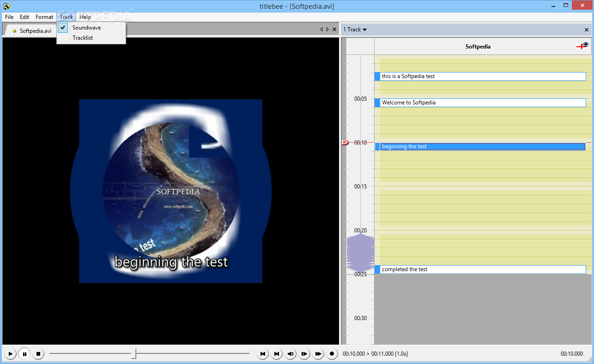Image resolution: width=594 pixels, height=364 pixels.
Task: Click the blue handle of "completed the test"
Action: [377, 269]
